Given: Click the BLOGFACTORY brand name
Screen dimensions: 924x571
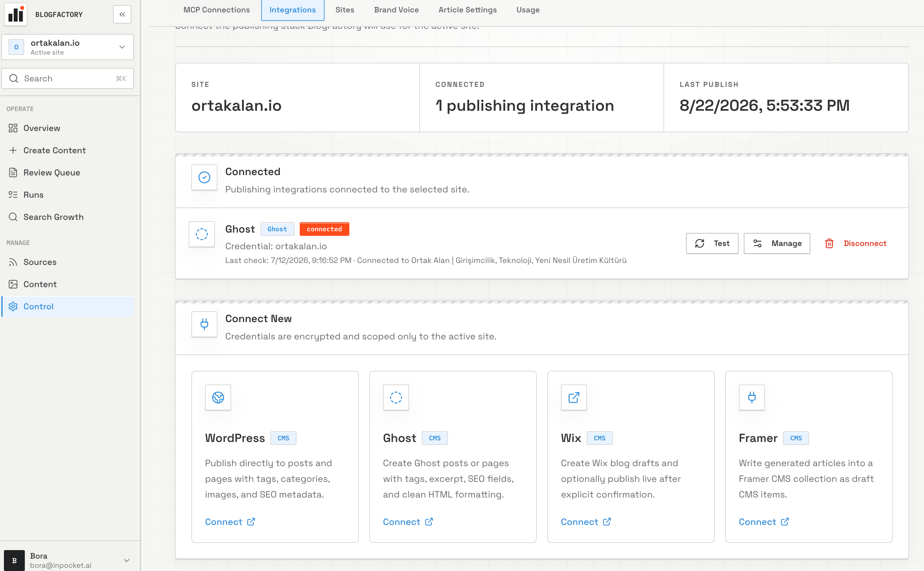Looking at the screenshot, I should point(59,14).
